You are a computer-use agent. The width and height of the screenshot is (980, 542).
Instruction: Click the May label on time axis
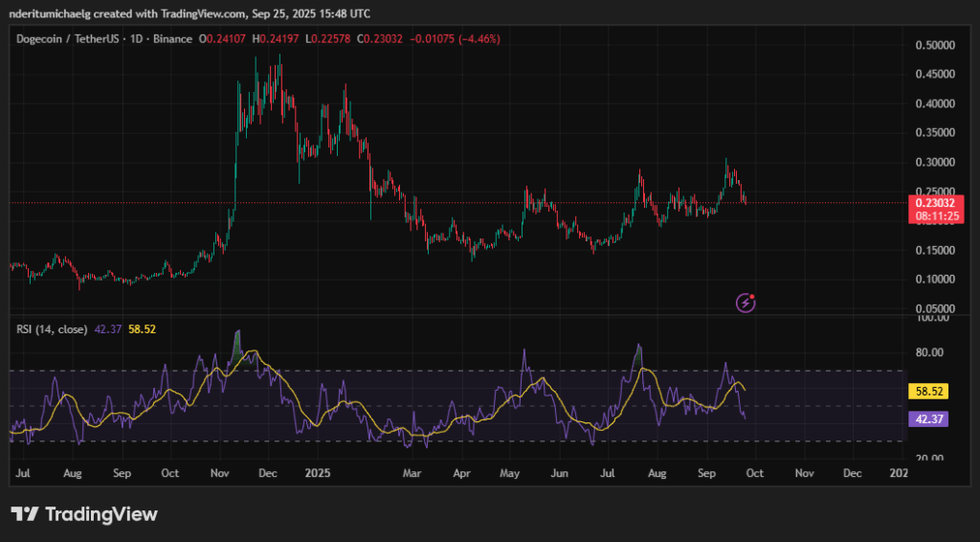coord(509,473)
